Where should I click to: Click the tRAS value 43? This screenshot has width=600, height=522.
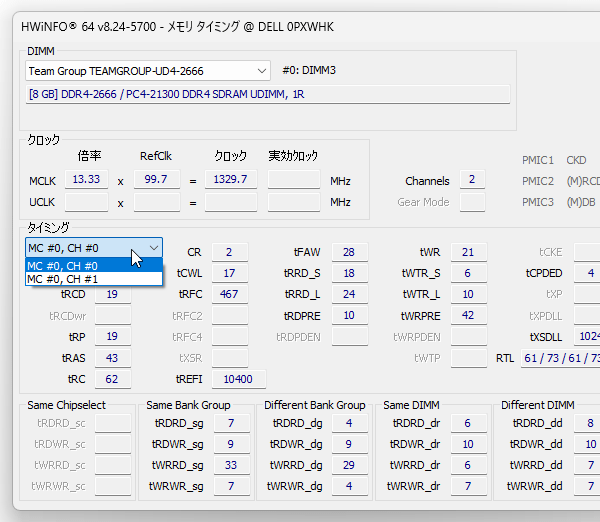point(113,358)
